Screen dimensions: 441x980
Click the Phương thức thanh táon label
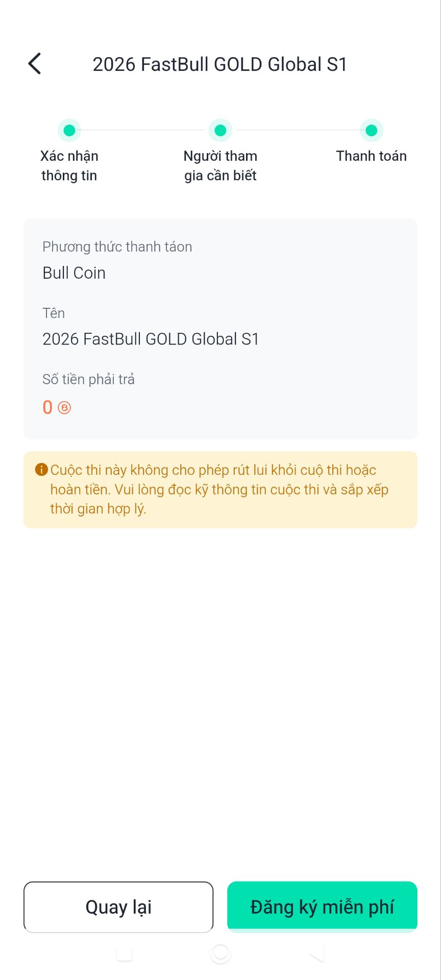pos(117,247)
